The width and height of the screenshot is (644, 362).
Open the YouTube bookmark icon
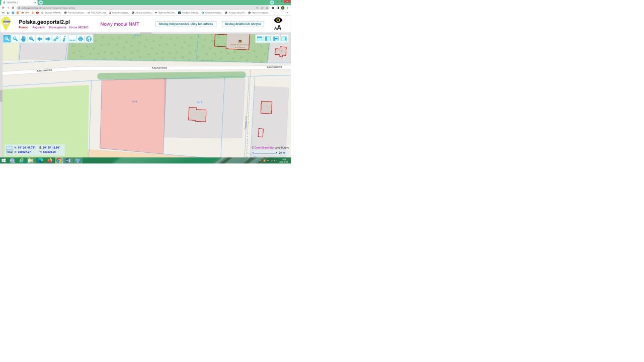(37, 13)
